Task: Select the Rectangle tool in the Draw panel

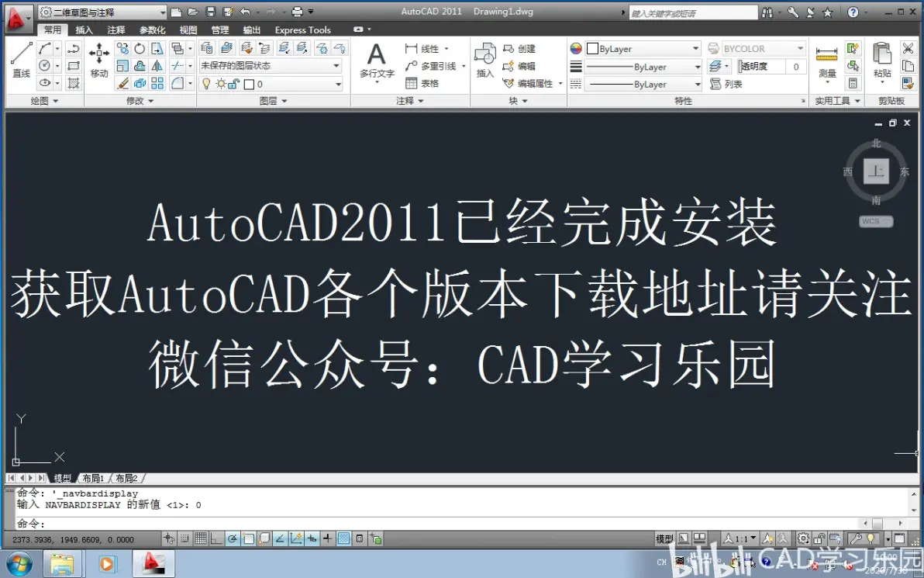Action: (x=74, y=65)
